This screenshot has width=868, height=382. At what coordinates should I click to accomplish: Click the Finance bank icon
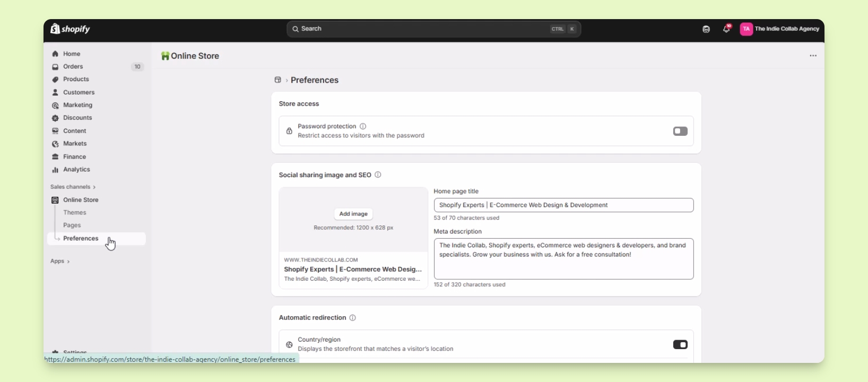[x=55, y=157]
